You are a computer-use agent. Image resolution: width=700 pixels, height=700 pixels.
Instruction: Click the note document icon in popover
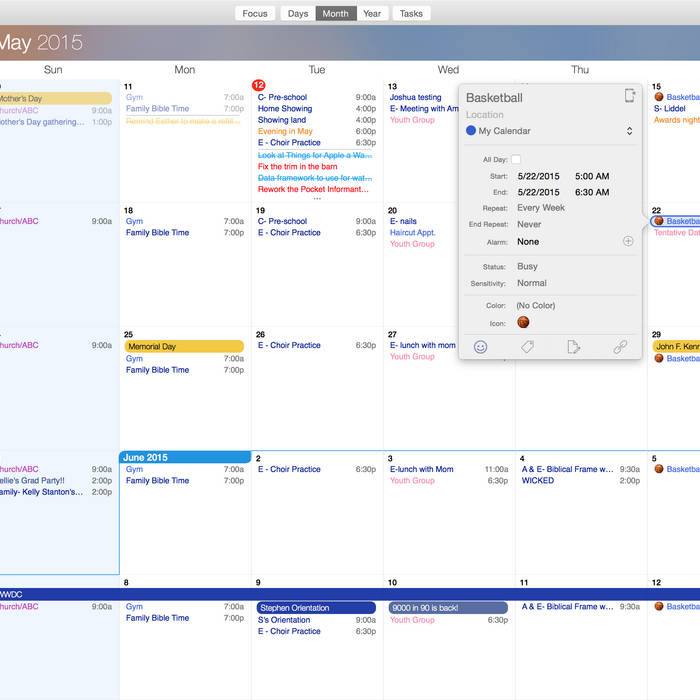573,347
